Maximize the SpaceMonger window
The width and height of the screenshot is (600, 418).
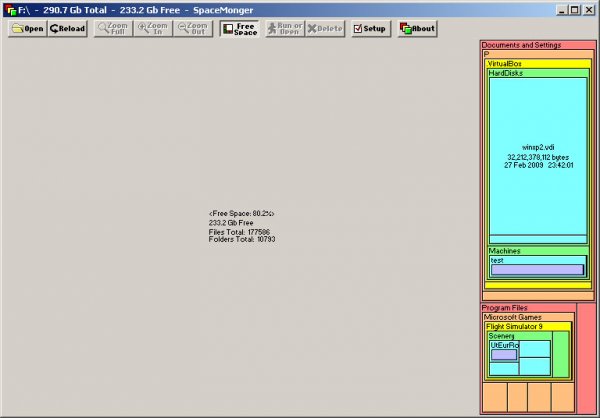click(574, 10)
